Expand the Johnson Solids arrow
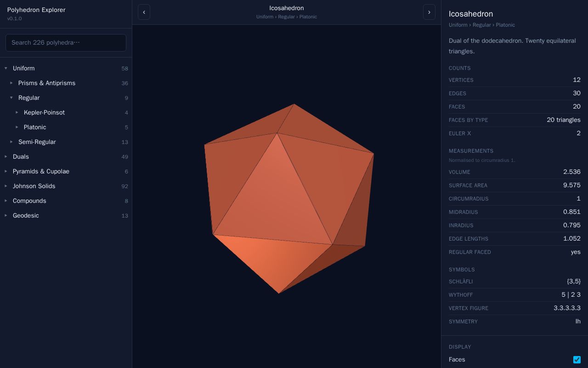Image resolution: width=588 pixels, height=368 pixels. pos(6,186)
